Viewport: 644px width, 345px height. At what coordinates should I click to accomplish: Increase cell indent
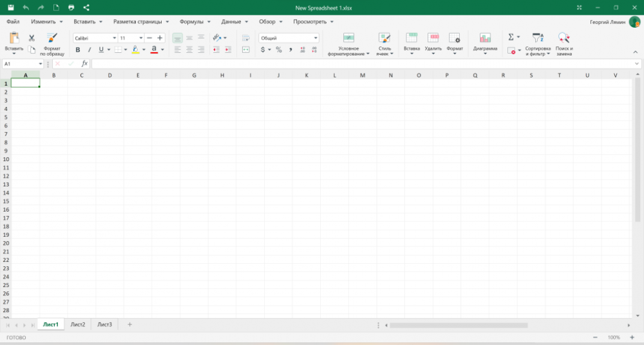[x=228, y=50]
